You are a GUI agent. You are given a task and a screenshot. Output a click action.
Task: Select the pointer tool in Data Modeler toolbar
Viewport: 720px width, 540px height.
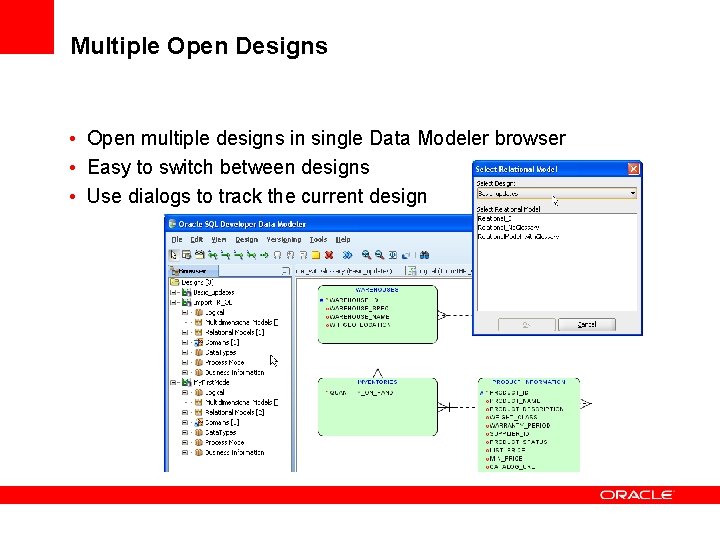[174, 255]
